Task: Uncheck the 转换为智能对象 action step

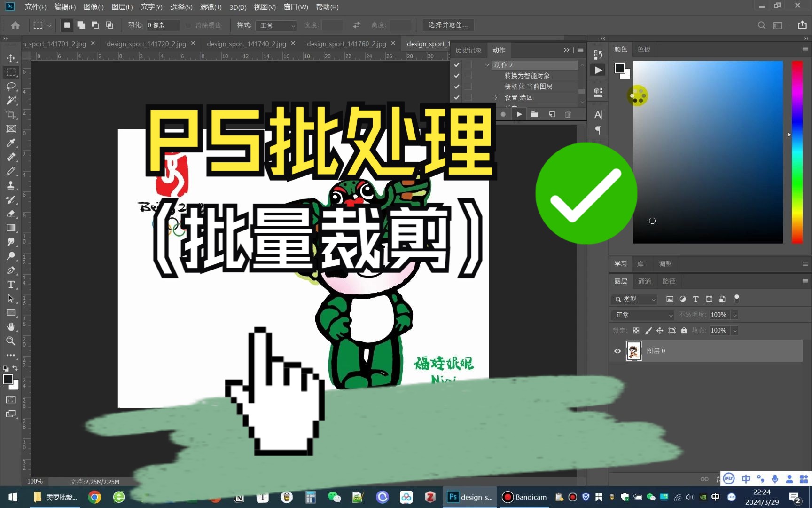Action: tap(456, 75)
